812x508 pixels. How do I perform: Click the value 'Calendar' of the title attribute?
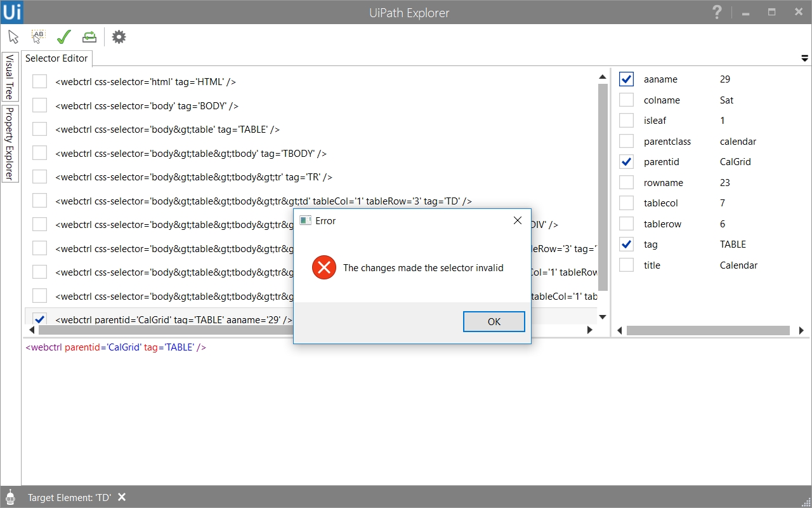point(738,265)
